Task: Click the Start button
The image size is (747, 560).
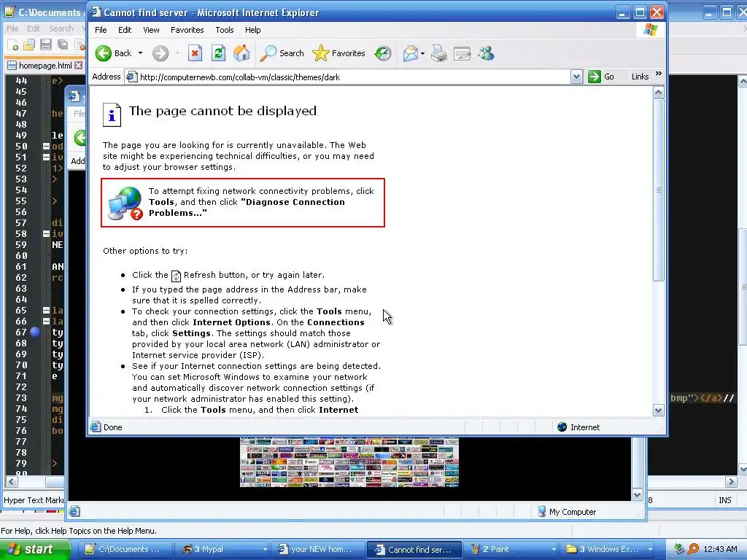Action: tap(34, 550)
